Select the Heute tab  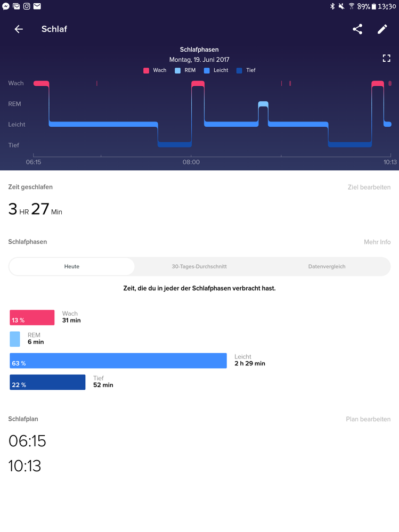[72, 266]
